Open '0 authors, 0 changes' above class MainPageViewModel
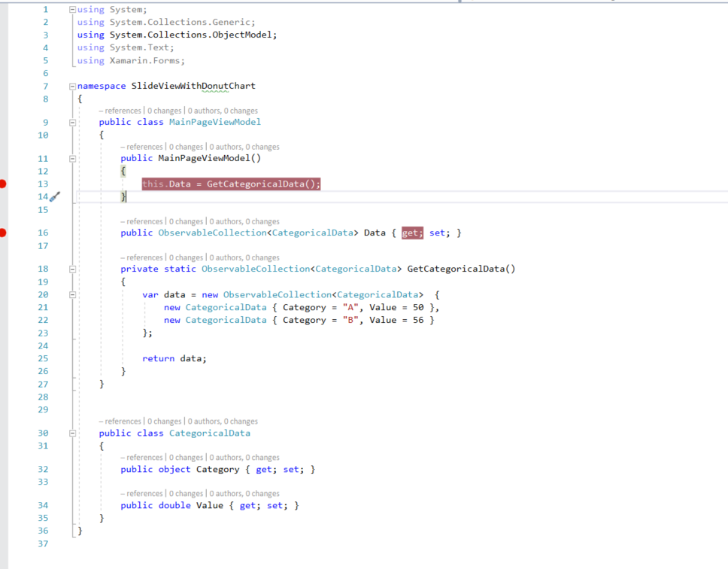Viewport: 728px width, 569px height. pyautogui.click(x=223, y=111)
